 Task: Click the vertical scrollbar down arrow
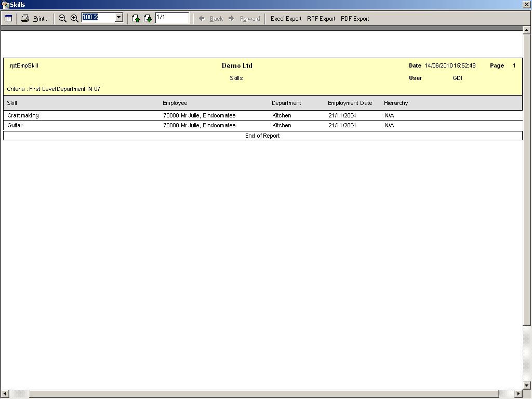coord(527,385)
